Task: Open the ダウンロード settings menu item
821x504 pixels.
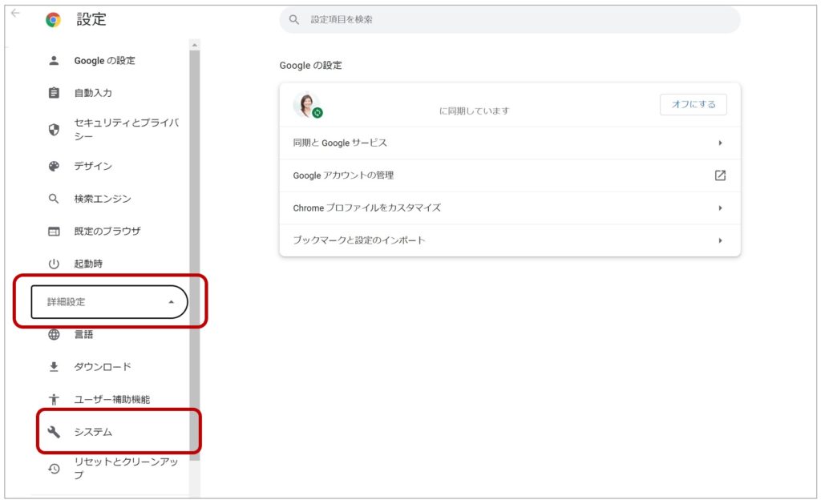Action: coord(103,367)
